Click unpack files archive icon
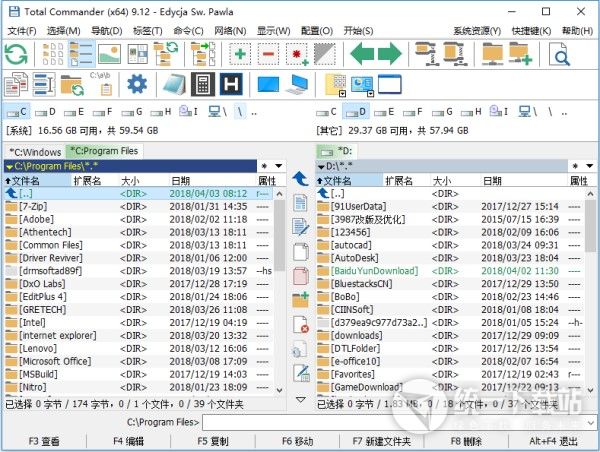 tap(455, 54)
